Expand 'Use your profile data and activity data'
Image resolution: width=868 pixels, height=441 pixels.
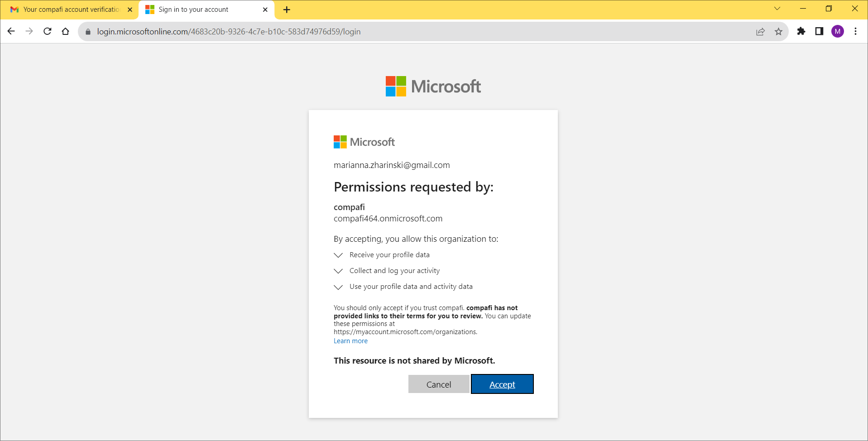[338, 287]
